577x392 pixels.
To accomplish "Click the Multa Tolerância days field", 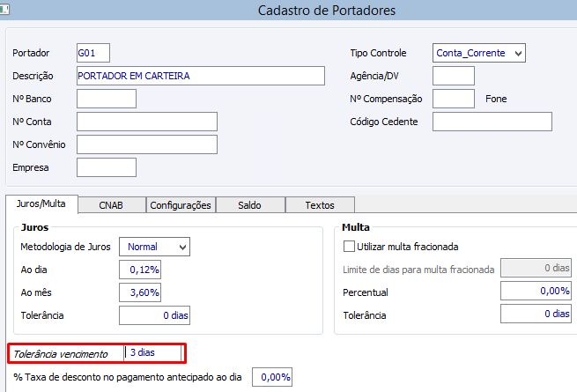I will (x=536, y=314).
